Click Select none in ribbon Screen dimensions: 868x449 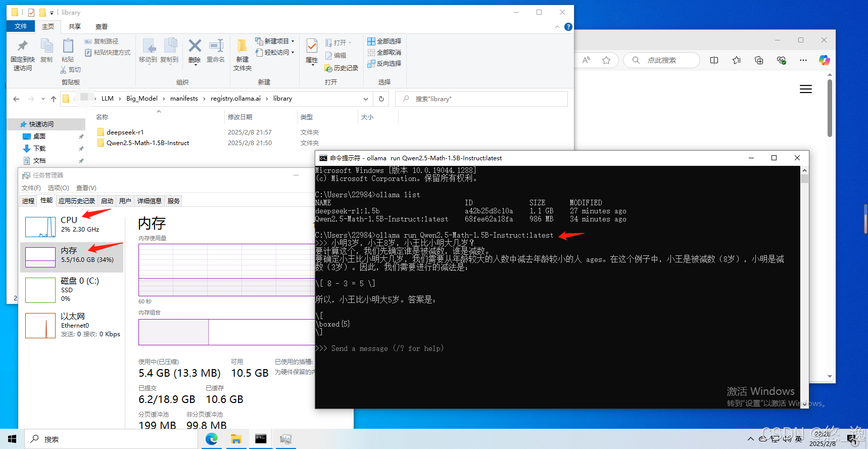click(x=384, y=53)
